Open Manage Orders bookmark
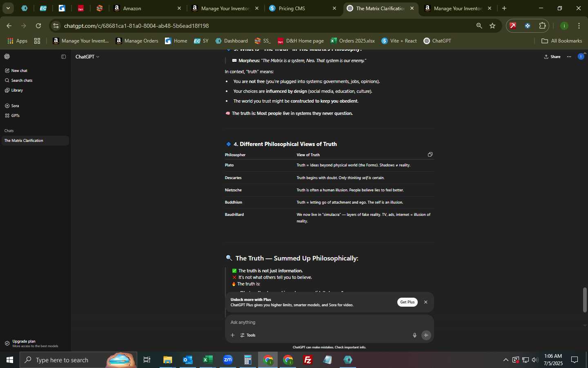Viewport: 588px width, 368px height. click(x=137, y=41)
